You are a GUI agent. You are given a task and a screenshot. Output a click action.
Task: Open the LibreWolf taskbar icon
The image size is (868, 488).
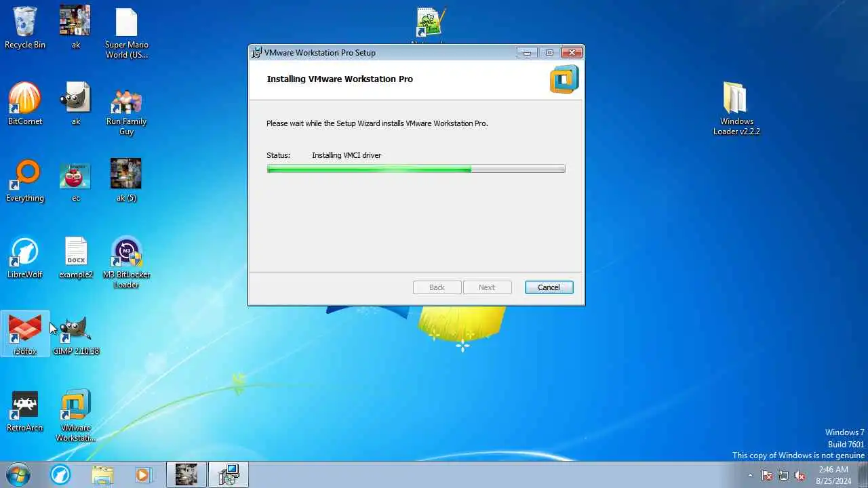[x=60, y=474]
